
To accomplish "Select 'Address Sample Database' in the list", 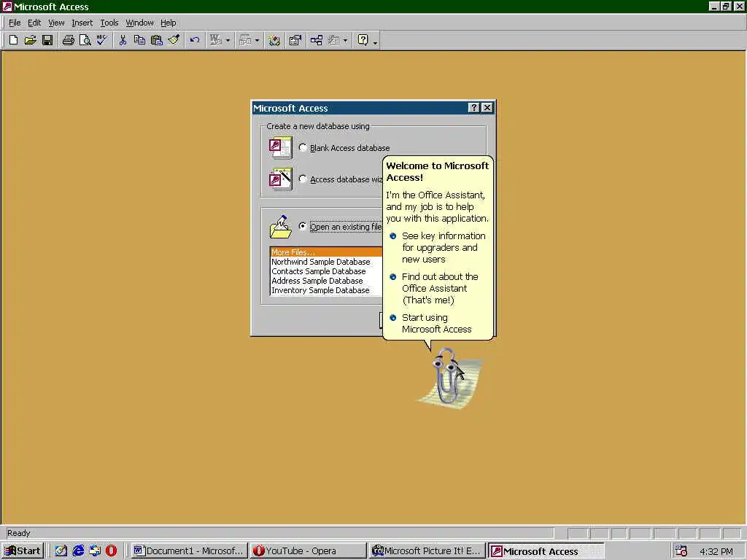I will point(326,281).
